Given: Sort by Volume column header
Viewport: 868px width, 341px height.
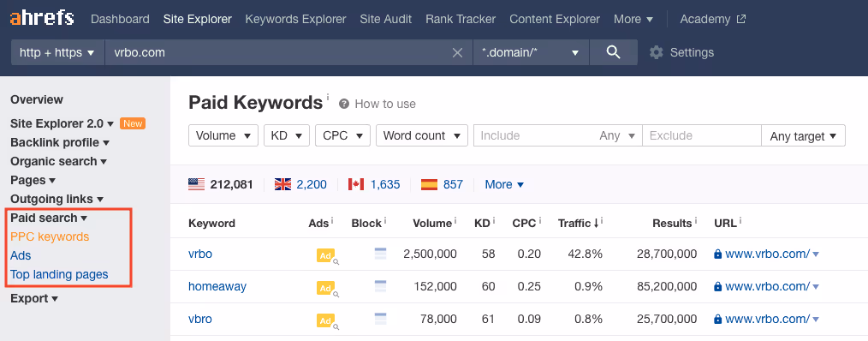Looking at the screenshot, I should [x=432, y=224].
